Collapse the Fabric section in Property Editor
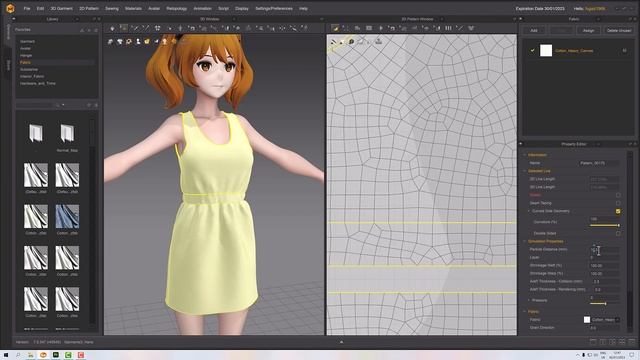The image size is (640, 360). [x=525, y=311]
